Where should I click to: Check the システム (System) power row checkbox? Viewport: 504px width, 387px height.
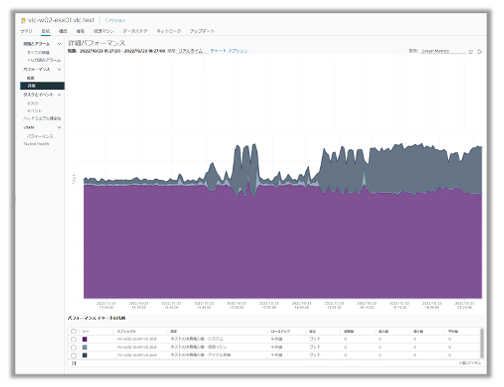pyautogui.click(x=74, y=339)
